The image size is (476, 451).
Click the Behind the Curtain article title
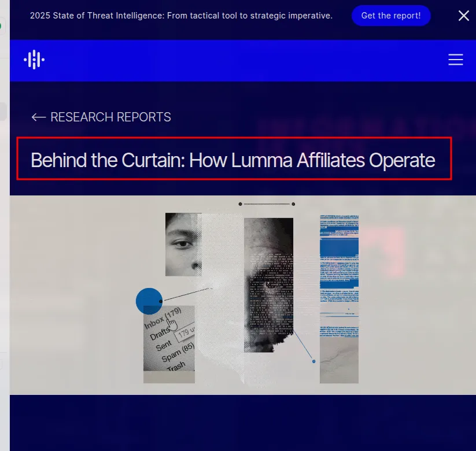(233, 160)
